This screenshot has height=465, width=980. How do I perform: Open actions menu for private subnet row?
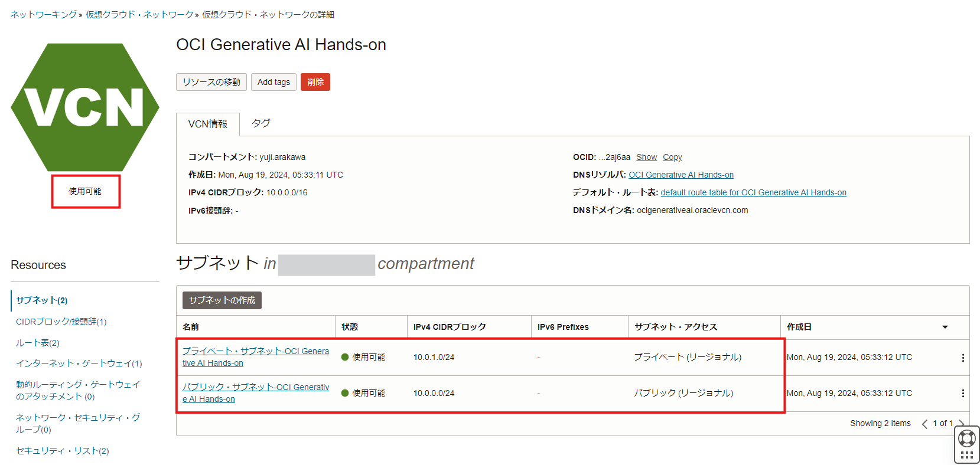(x=963, y=358)
